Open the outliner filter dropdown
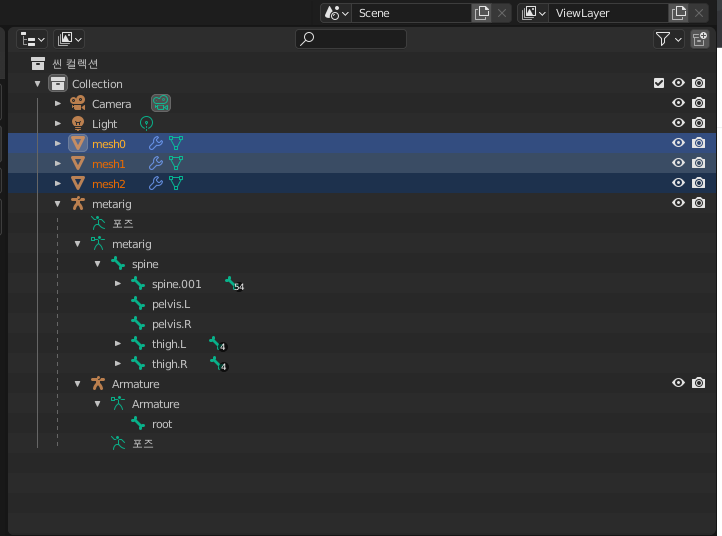This screenshot has height=536, width=722. tap(669, 39)
